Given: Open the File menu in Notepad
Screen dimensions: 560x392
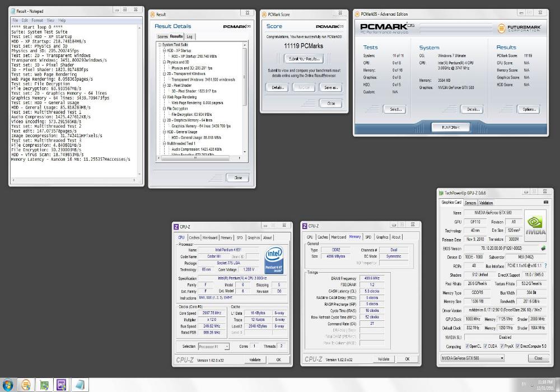Looking at the screenshot, I should point(15,20).
